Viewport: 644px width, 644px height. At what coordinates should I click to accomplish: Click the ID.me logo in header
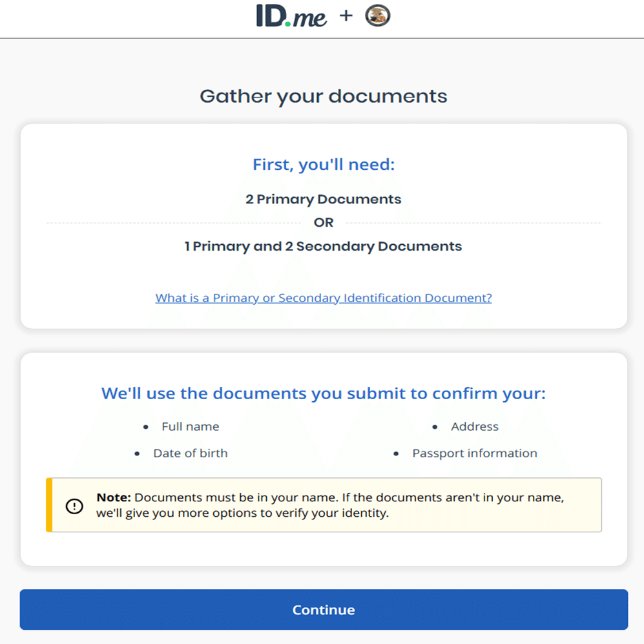[291, 16]
